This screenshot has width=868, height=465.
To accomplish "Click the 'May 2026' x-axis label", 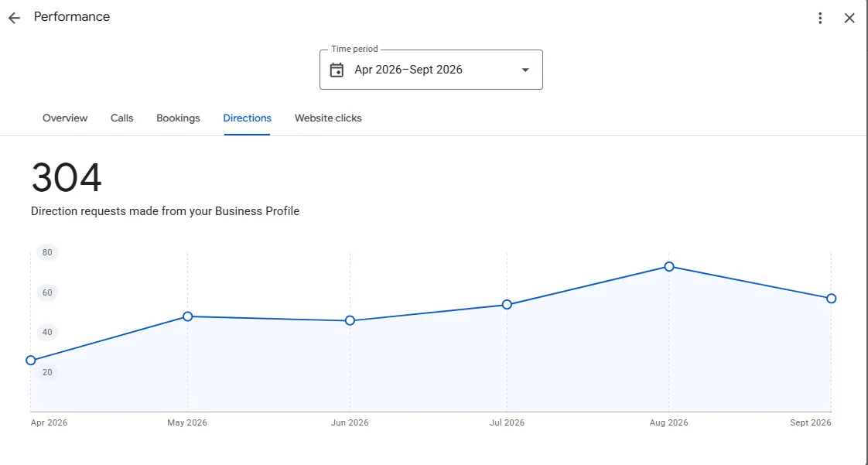I will 187,422.
